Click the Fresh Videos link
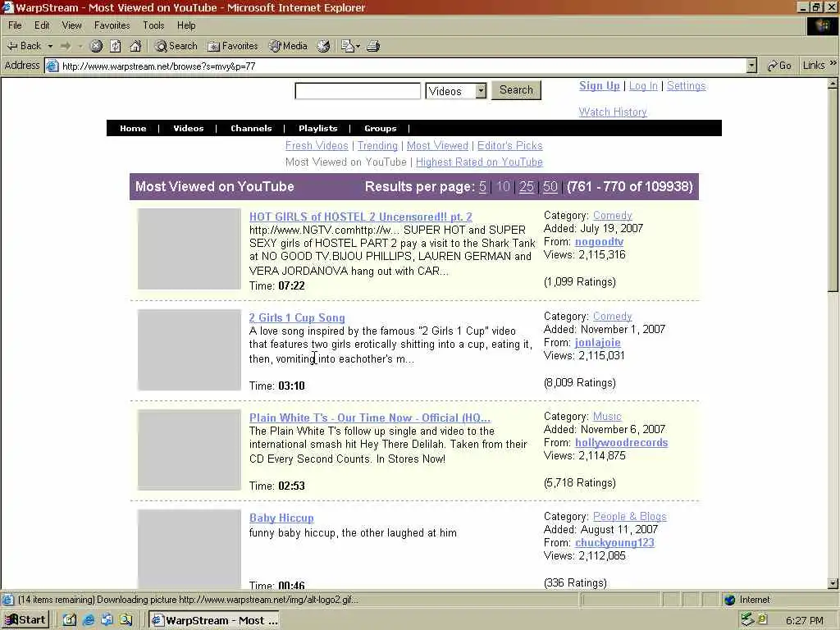Image resolution: width=840 pixels, height=630 pixels. (x=317, y=146)
